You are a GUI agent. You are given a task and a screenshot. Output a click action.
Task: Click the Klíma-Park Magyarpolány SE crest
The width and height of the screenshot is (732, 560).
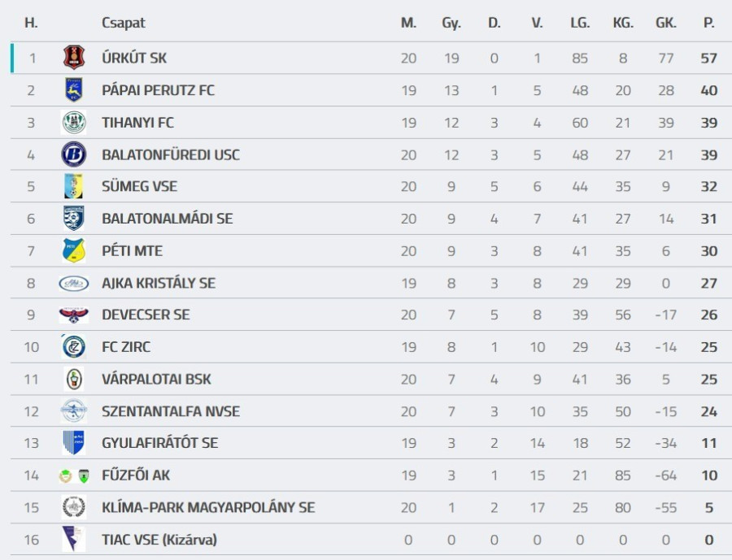(x=74, y=507)
